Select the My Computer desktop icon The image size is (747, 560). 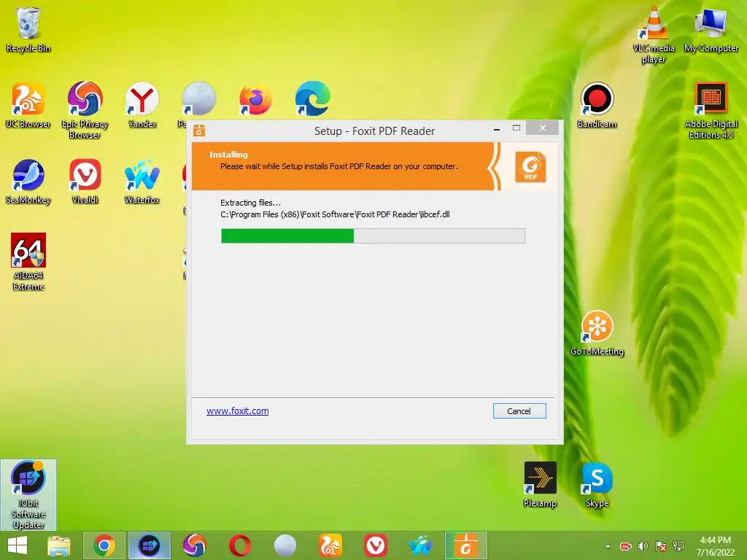pyautogui.click(x=711, y=29)
